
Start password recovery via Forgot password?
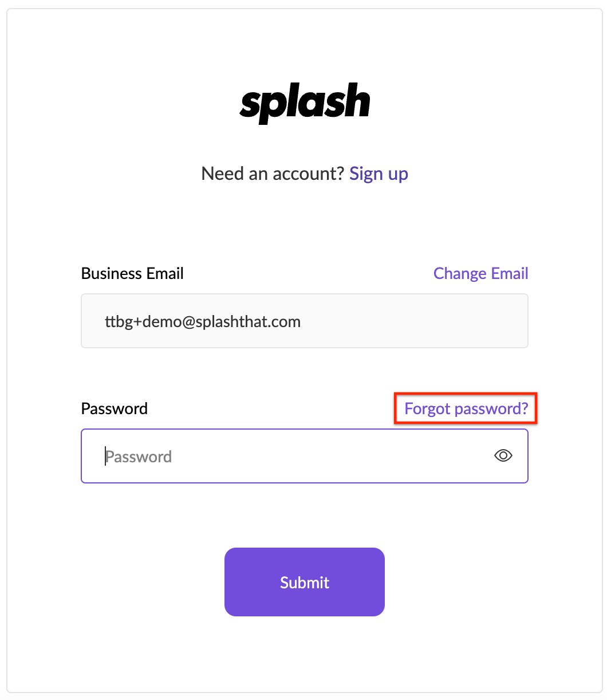click(x=466, y=408)
